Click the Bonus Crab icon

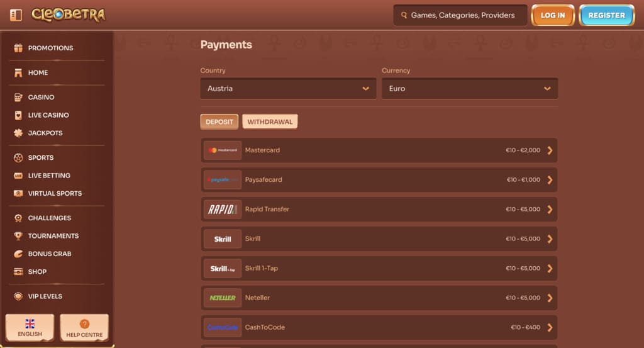(18, 254)
